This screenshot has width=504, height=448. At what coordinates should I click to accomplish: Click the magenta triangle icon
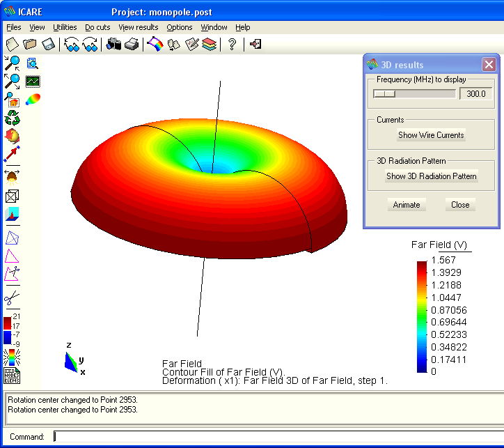tap(12, 256)
